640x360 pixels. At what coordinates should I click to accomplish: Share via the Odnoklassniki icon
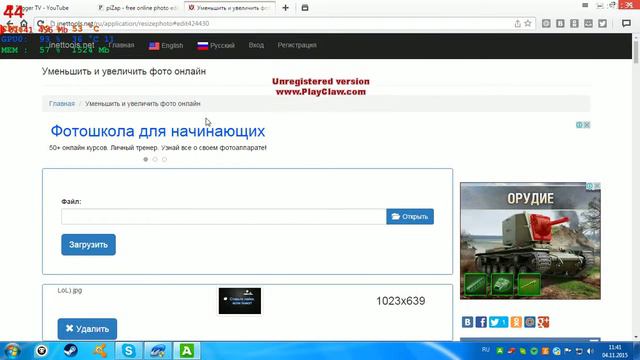click(516, 322)
